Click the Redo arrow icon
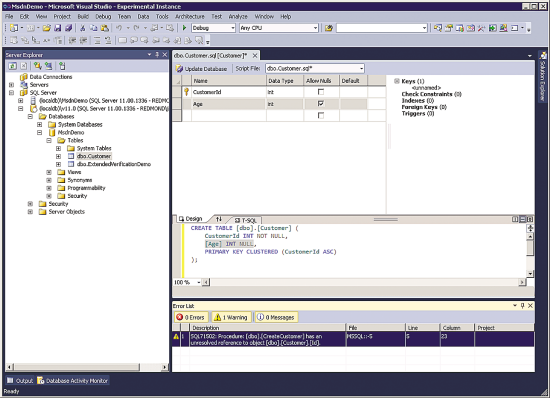 136,28
